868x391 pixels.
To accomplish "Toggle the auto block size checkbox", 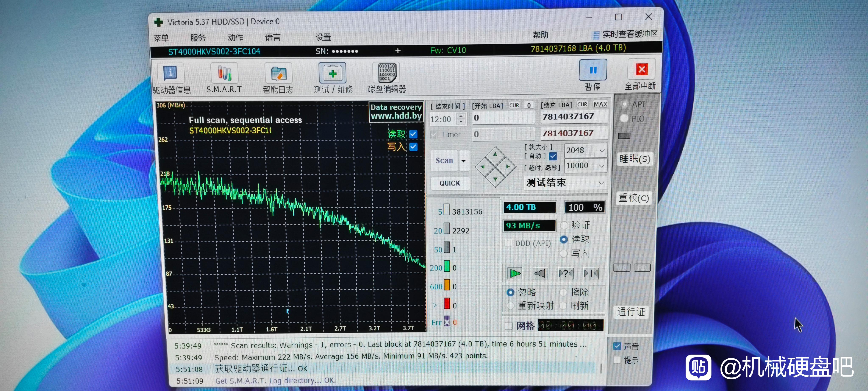I will click(x=553, y=156).
